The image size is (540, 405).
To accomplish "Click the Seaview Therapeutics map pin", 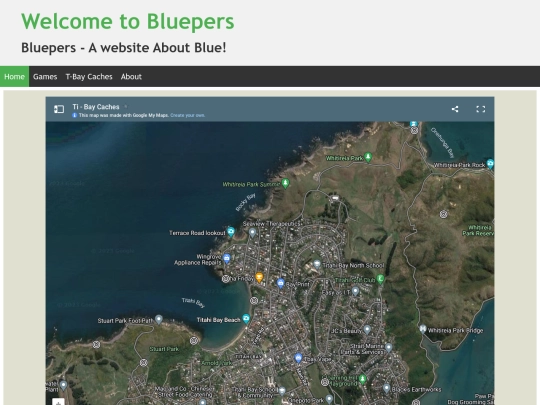I will click(x=252, y=233).
